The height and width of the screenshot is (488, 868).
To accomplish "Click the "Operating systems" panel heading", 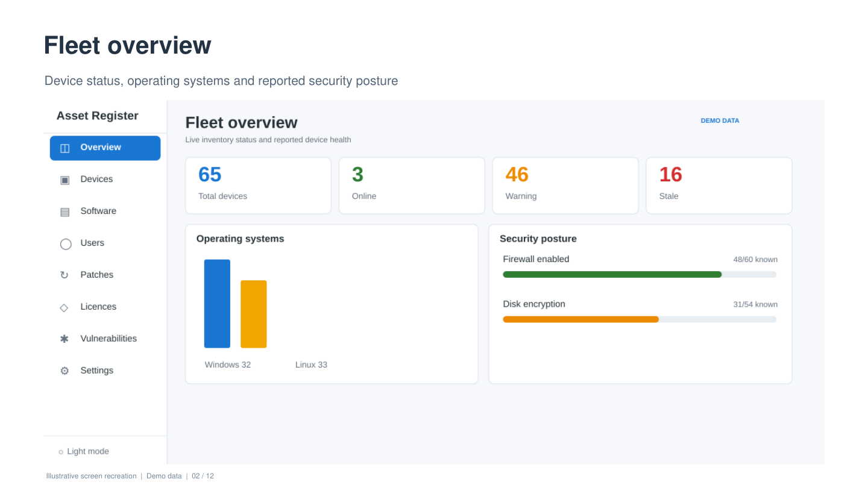I will pyautogui.click(x=240, y=239).
